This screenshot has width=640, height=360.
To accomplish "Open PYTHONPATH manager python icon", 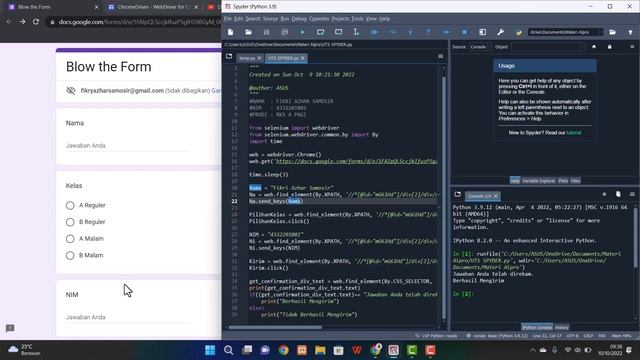I will coord(519,32).
